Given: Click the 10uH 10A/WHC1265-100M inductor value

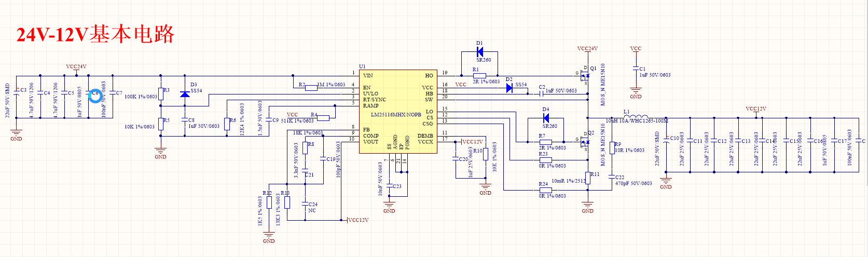Looking at the screenshot, I should 637,121.
